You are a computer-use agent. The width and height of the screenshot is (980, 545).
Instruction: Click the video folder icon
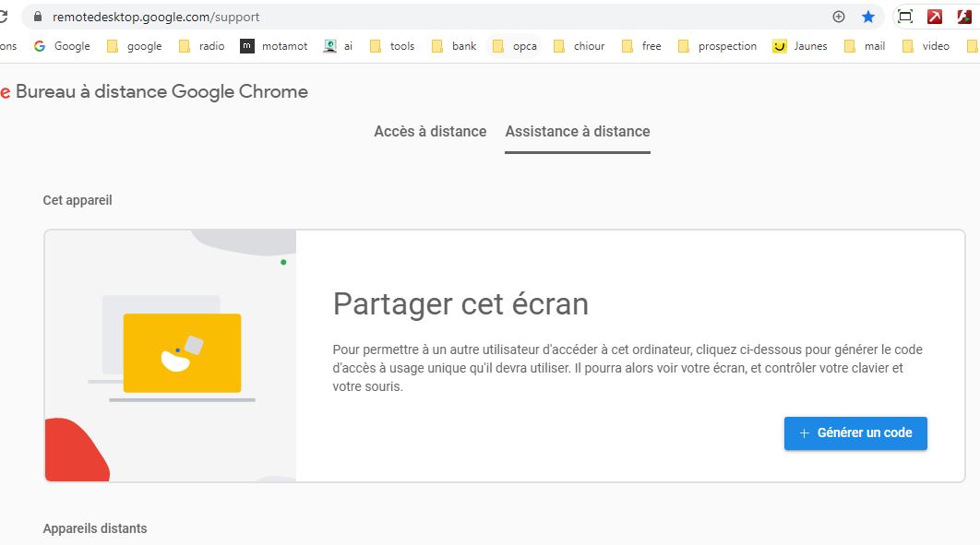(907, 46)
